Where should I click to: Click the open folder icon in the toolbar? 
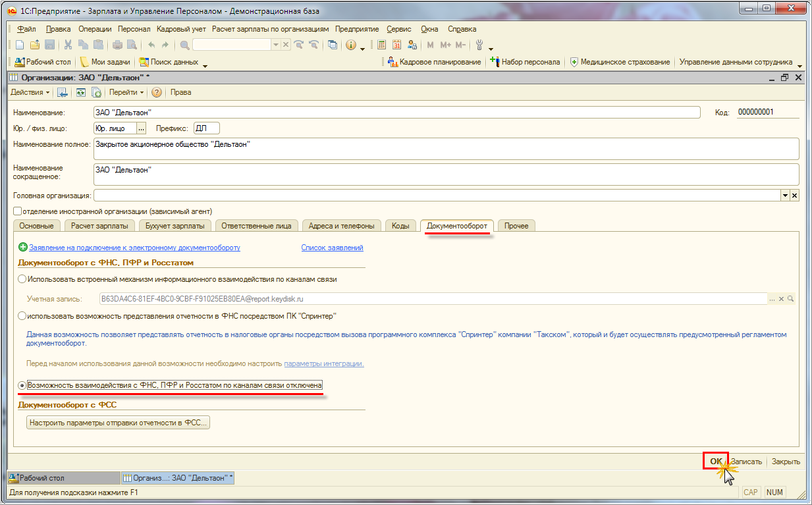click(x=35, y=45)
